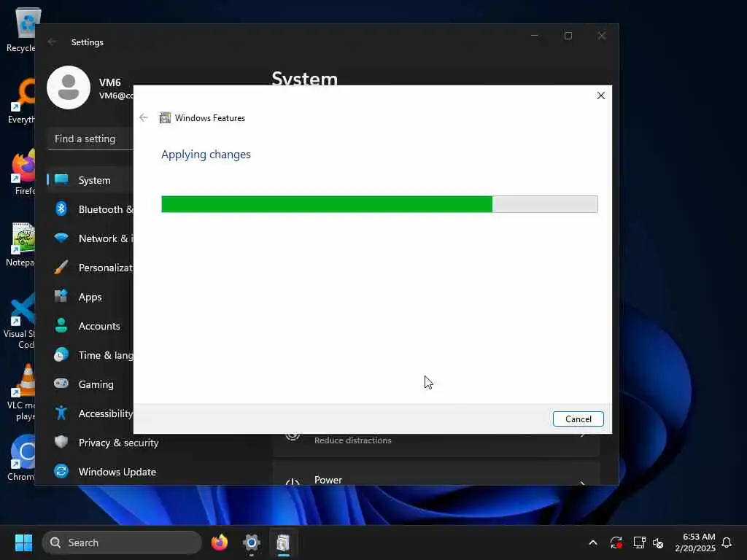Open System in Settings sidebar
Screen dimensions: 747x560
point(90,180)
